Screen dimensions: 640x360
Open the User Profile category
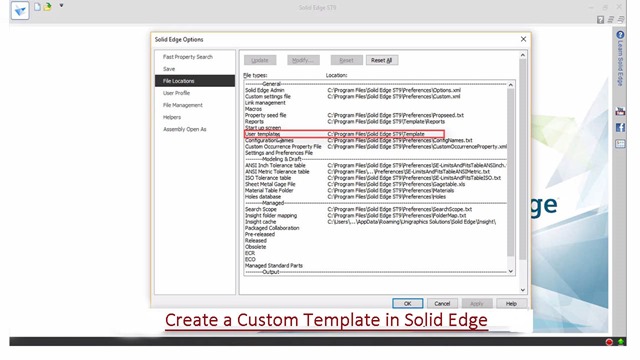click(x=195, y=93)
